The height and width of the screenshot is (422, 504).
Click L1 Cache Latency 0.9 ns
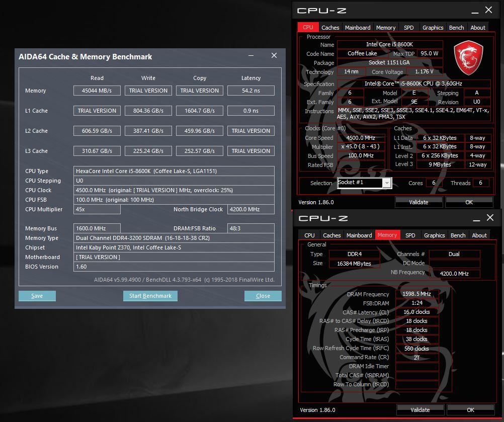click(250, 111)
